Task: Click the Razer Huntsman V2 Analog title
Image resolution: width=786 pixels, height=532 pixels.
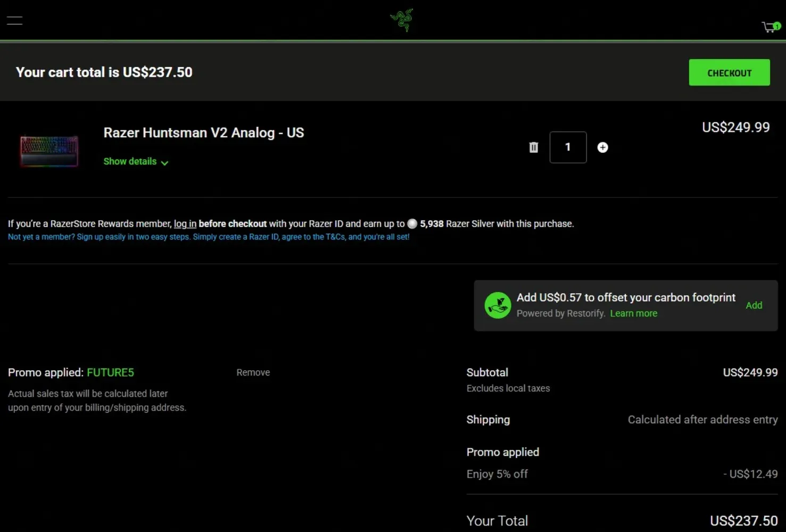Action: pos(203,132)
